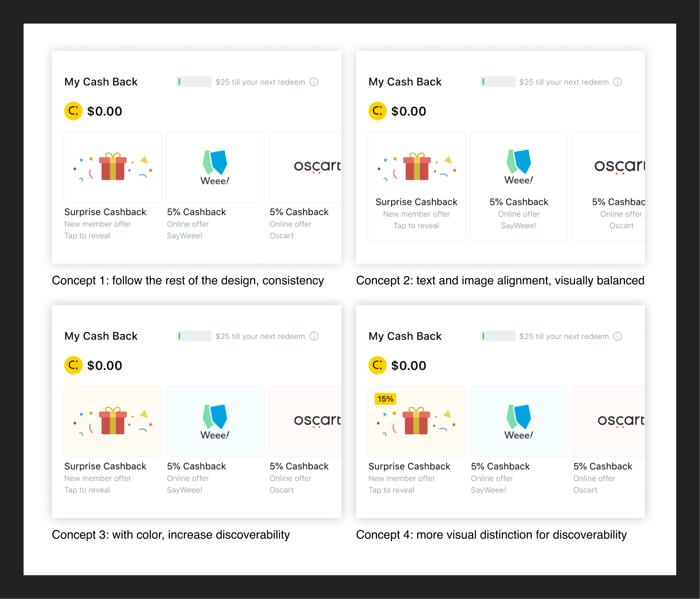Click yellow cash back coin in Concept 1

(73, 111)
